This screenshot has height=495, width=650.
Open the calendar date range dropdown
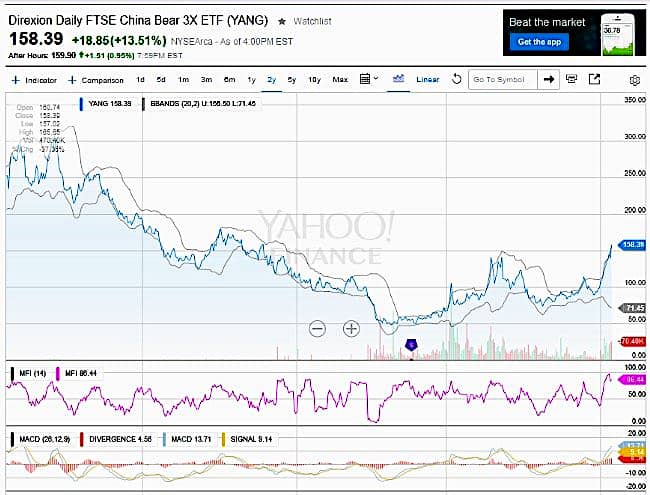click(368, 79)
